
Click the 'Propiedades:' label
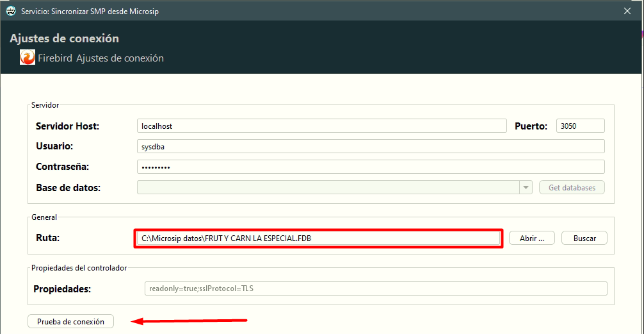point(62,288)
